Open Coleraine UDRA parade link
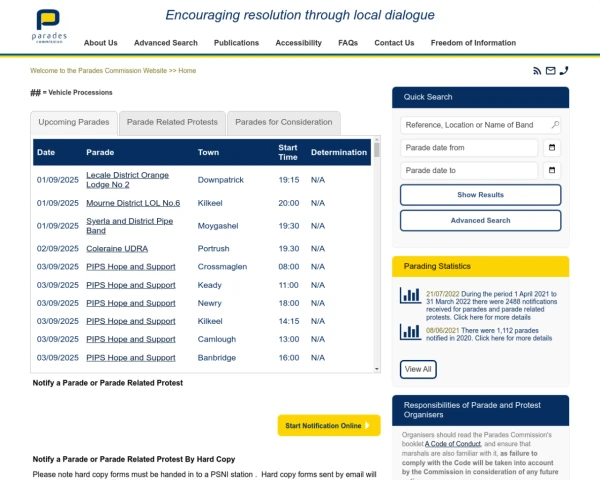 click(x=117, y=249)
